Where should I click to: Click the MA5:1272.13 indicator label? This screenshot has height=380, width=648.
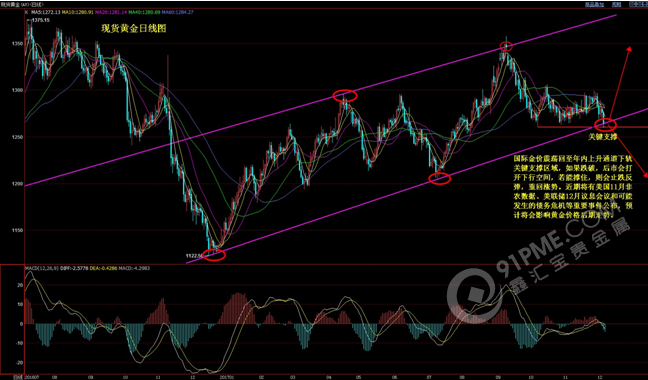click(45, 13)
